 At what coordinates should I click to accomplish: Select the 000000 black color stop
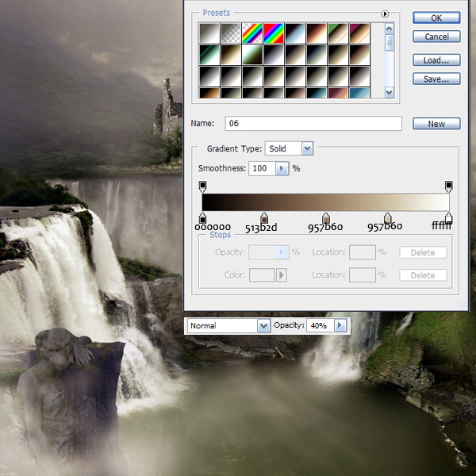click(202, 217)
